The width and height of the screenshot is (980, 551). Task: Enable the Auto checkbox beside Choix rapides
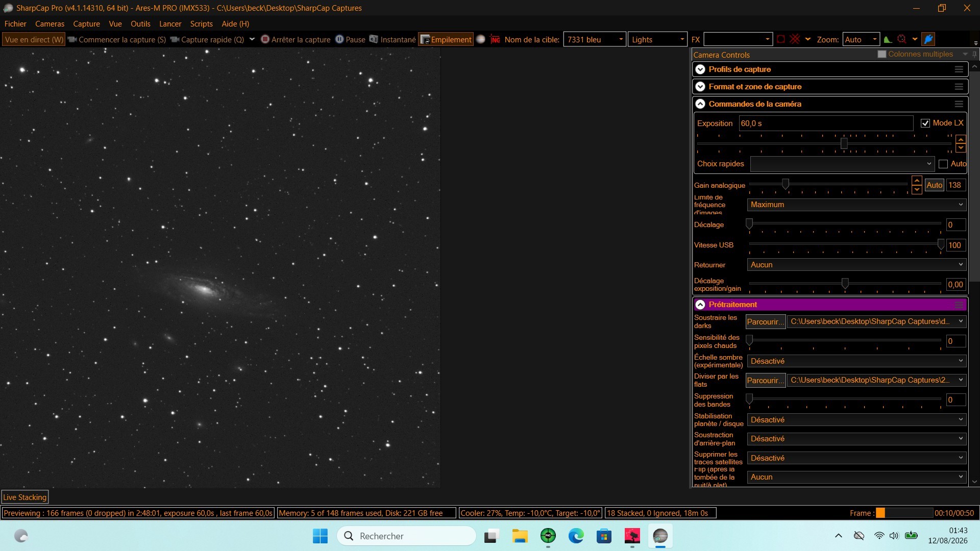(x=943, y=164)
